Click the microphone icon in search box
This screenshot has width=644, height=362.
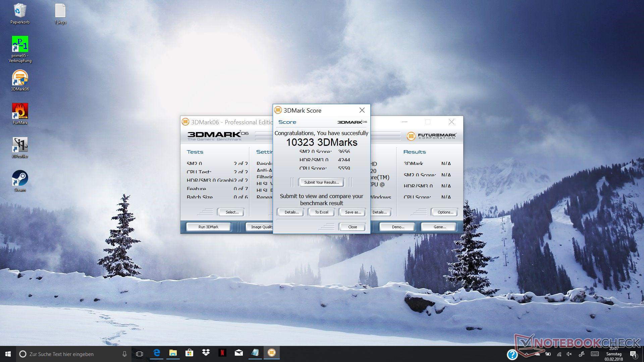[124, 354]
